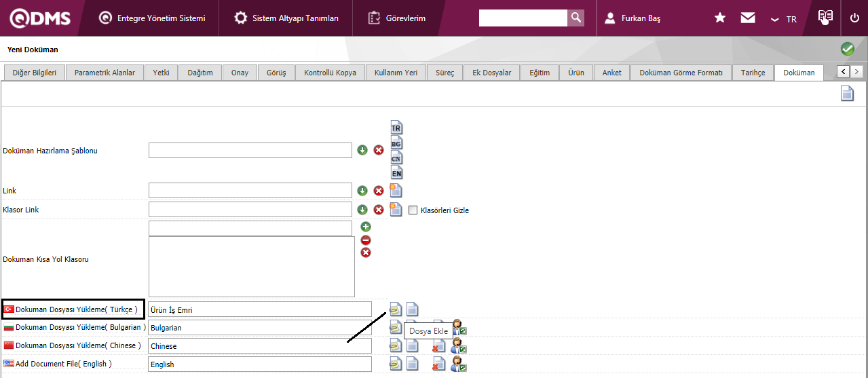Switch to Parametrik Alanlar tab

pos(105,73)
